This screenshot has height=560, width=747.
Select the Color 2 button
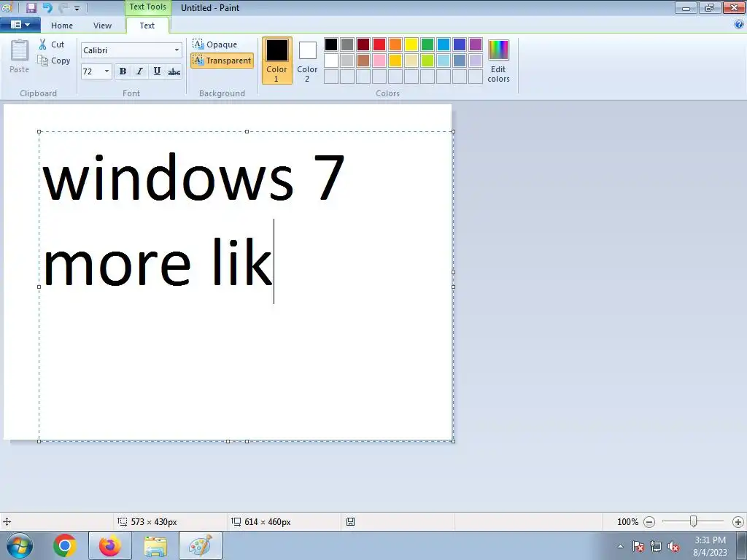[307, 61]
